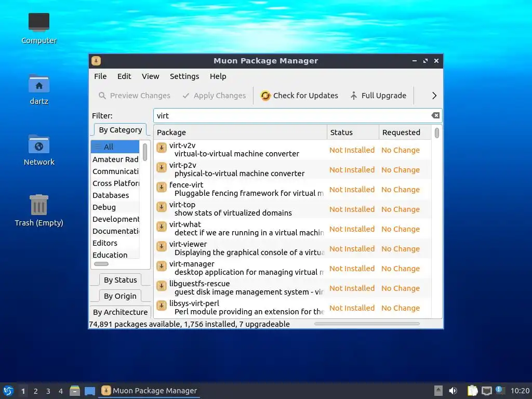Click the virt-manager package icon
Image resolution: width=532 pixels, height=399 pixels.
coord(162,265)
